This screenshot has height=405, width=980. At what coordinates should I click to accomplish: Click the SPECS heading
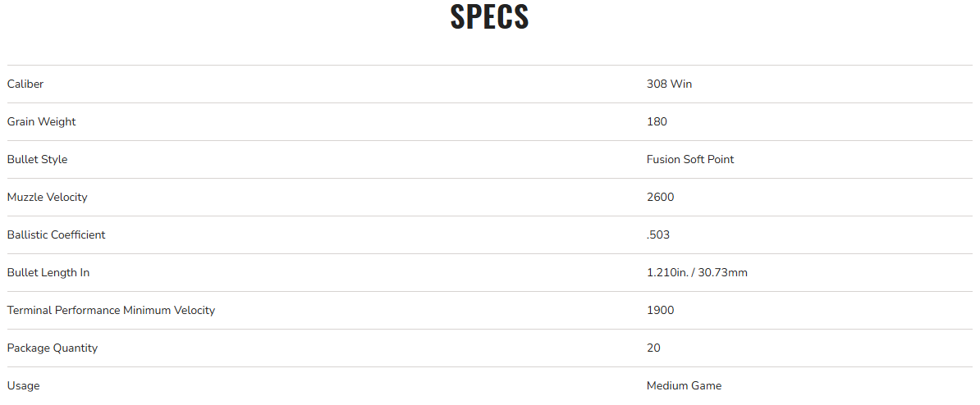tap(489, 18)
